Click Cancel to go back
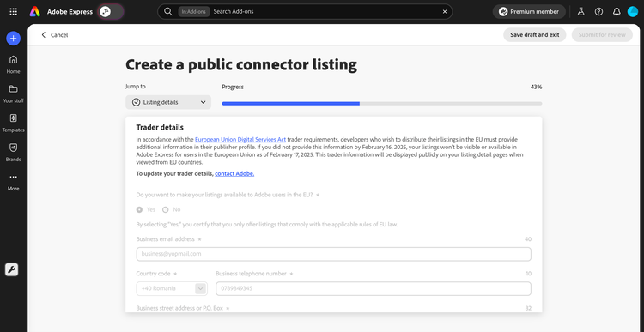This screenshot has height=332, width=644. [x=55, y=35]
